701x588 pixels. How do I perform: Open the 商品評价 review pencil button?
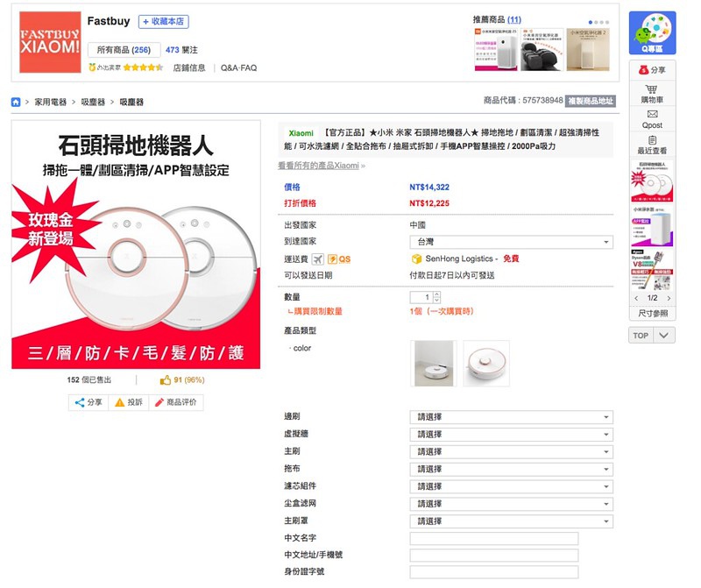(x=176, y=402)
